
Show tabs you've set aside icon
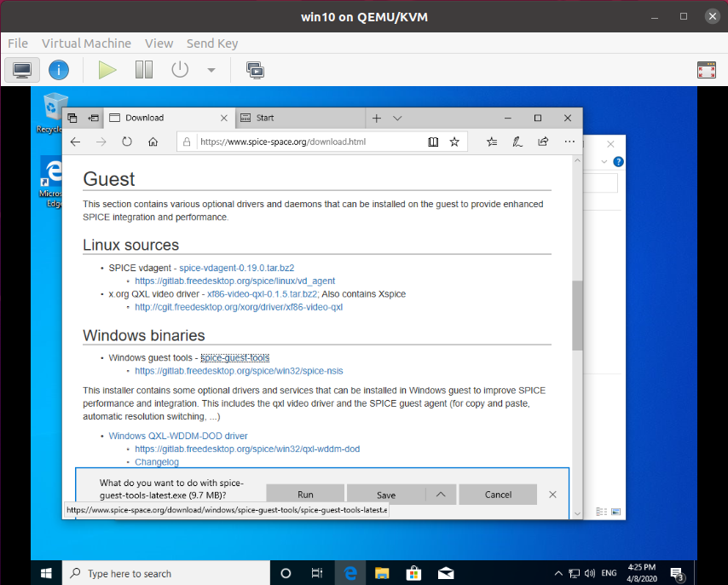click(72, 118)
